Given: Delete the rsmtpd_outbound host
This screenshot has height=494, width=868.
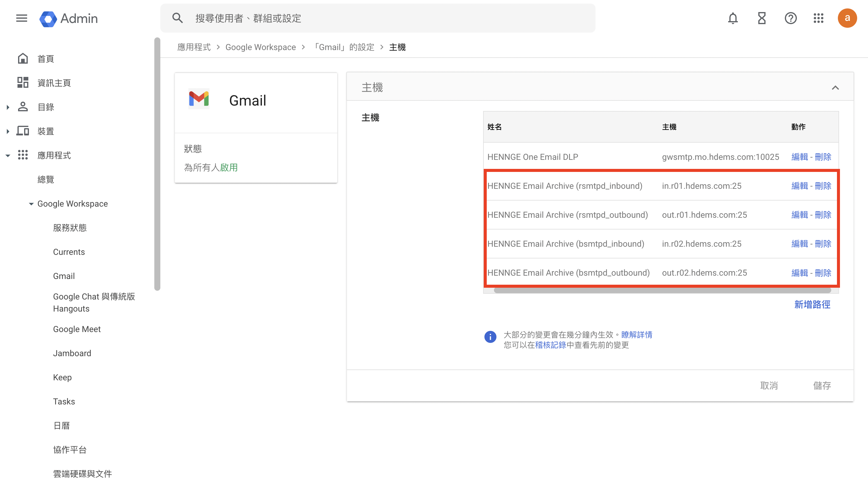Looking at the screenshot, I should click(x=823, y=215).
